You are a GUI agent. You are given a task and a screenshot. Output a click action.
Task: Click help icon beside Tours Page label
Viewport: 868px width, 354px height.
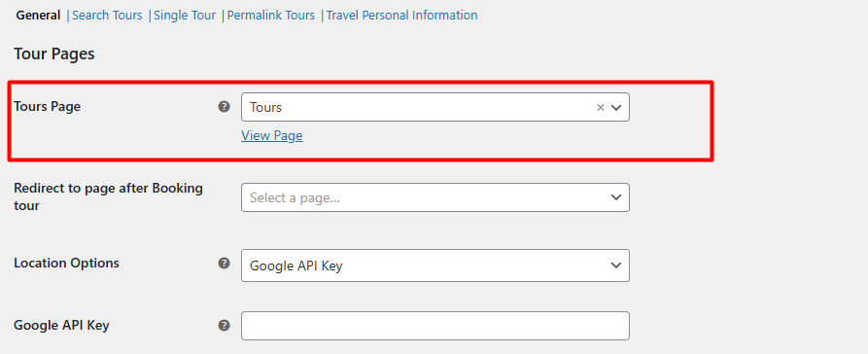[224, 107]
